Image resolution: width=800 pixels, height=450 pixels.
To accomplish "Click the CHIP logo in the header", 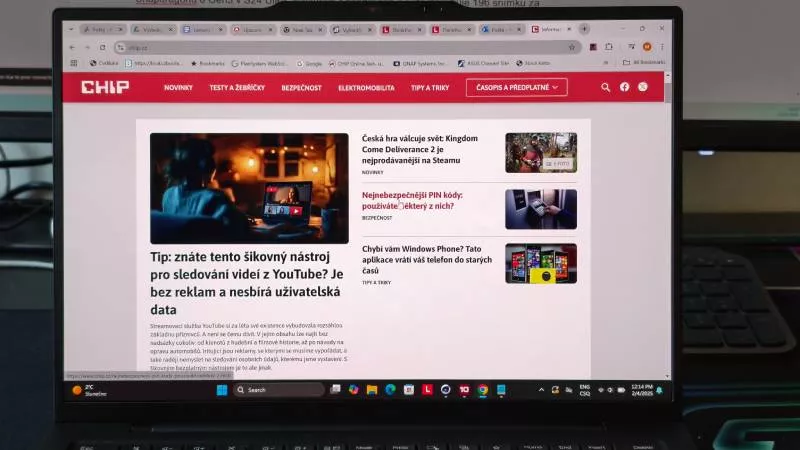I will tap(105, 87).
